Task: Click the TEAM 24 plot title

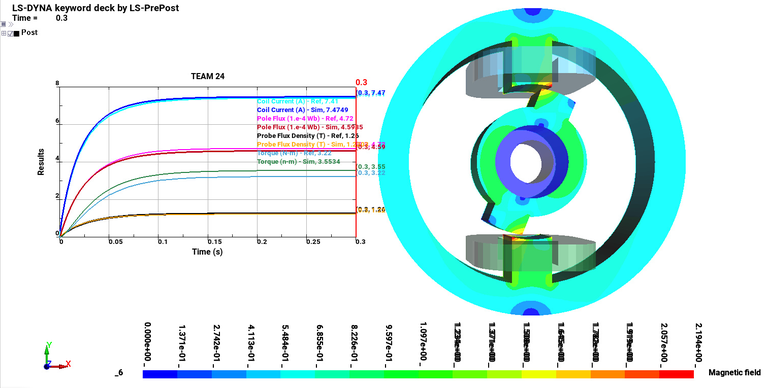Action: tap(208, 76)
